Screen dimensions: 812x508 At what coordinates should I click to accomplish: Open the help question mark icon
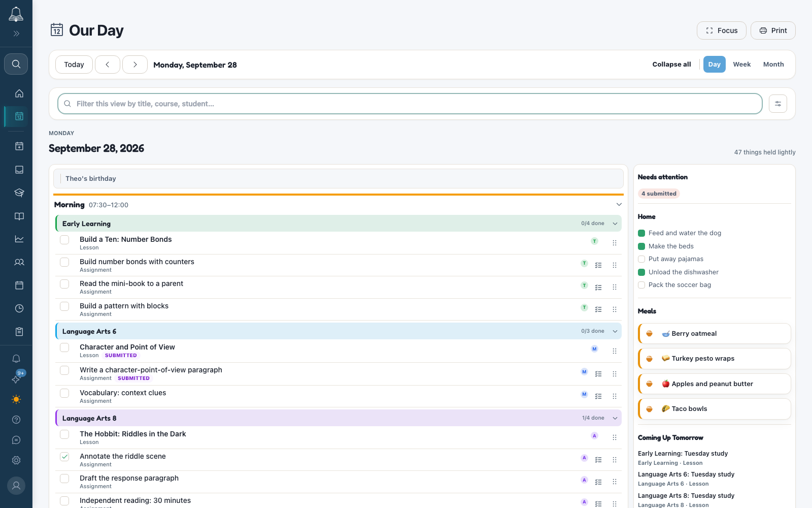[x=16, y=420]
